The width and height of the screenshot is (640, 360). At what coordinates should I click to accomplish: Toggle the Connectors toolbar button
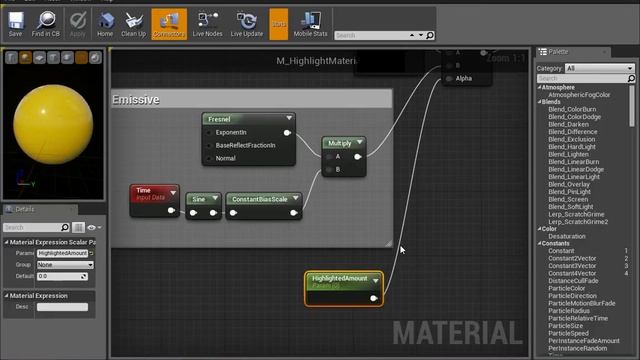tap(169, 24)
